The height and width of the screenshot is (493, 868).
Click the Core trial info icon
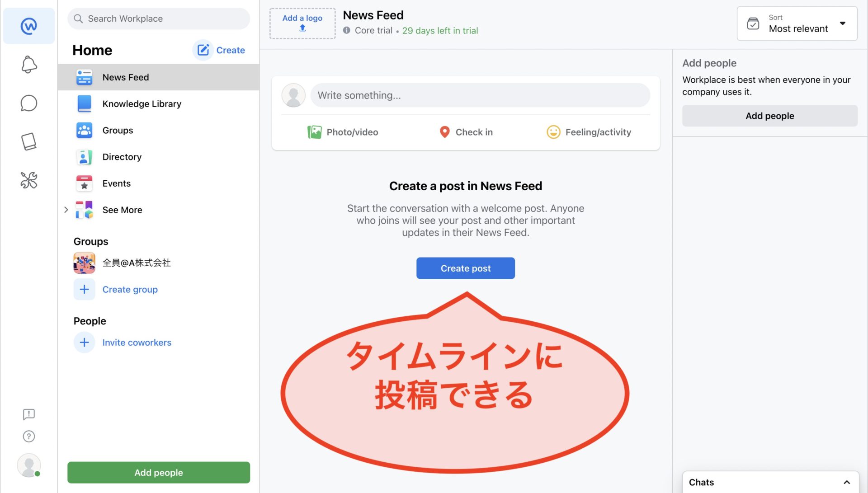point(347,30)
